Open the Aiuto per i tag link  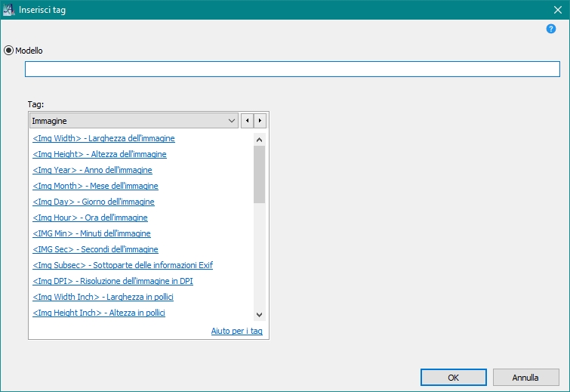[236, 331]
